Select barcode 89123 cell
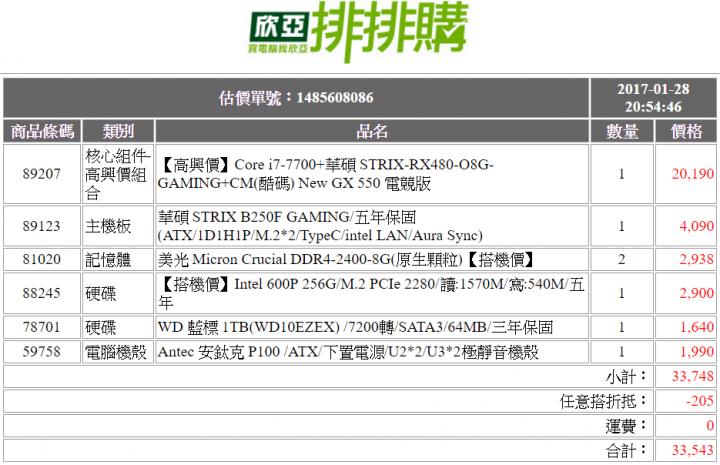 coord(42,226)
